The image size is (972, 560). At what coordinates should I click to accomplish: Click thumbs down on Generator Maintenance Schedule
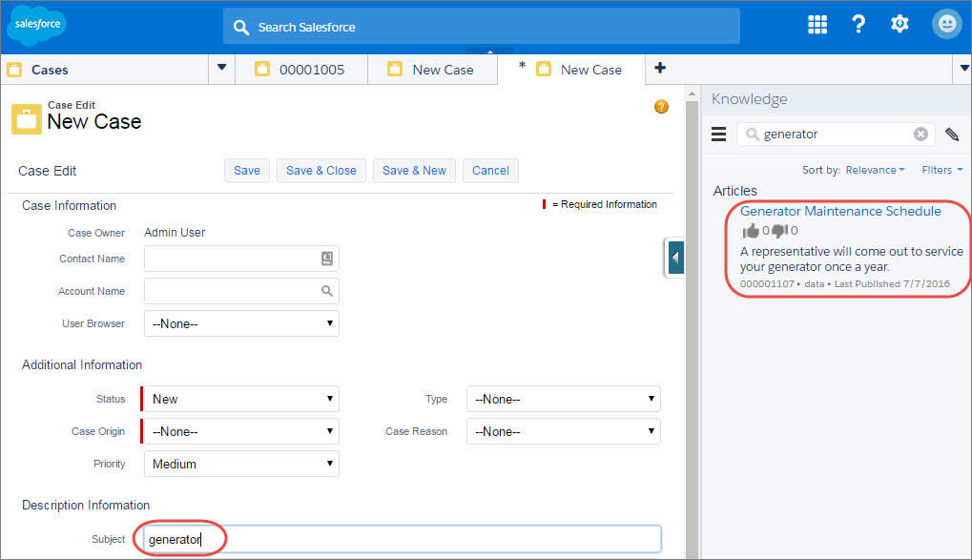pyautogui.click(x=780, y=231)
